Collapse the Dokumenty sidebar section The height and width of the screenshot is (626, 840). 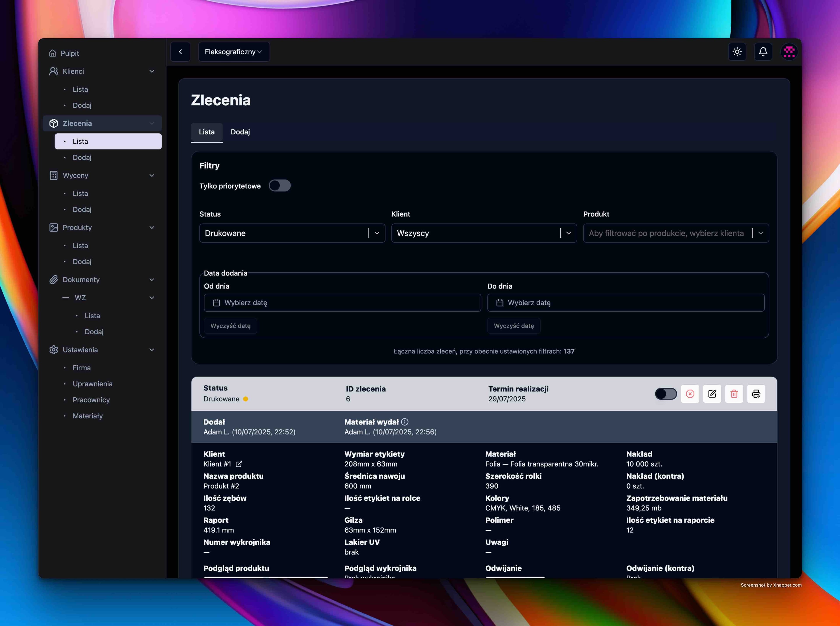pyautogui.click(x=152, y=280)
